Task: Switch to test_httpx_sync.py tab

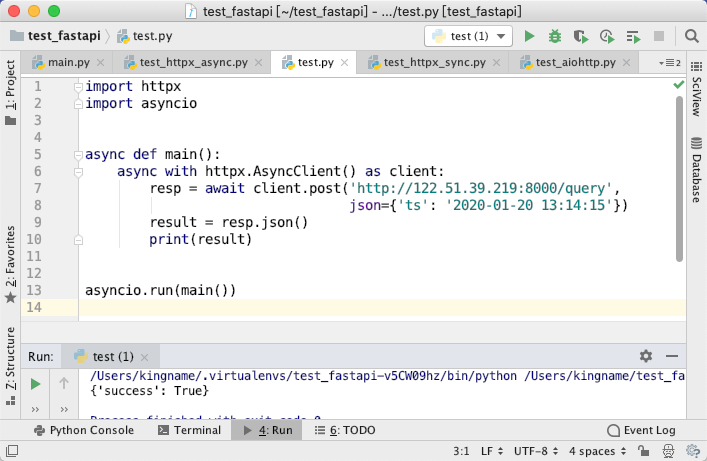Action: click(434, 62)
